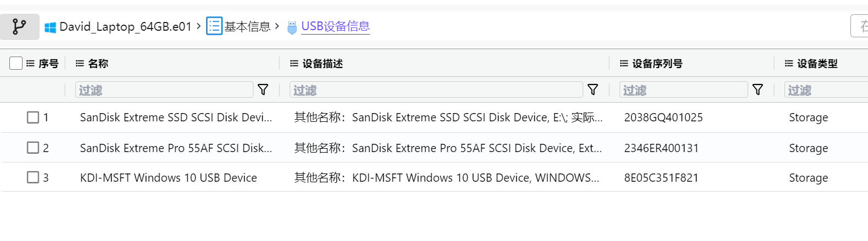Click the 设备描述 column header

[x=323, y=64]
